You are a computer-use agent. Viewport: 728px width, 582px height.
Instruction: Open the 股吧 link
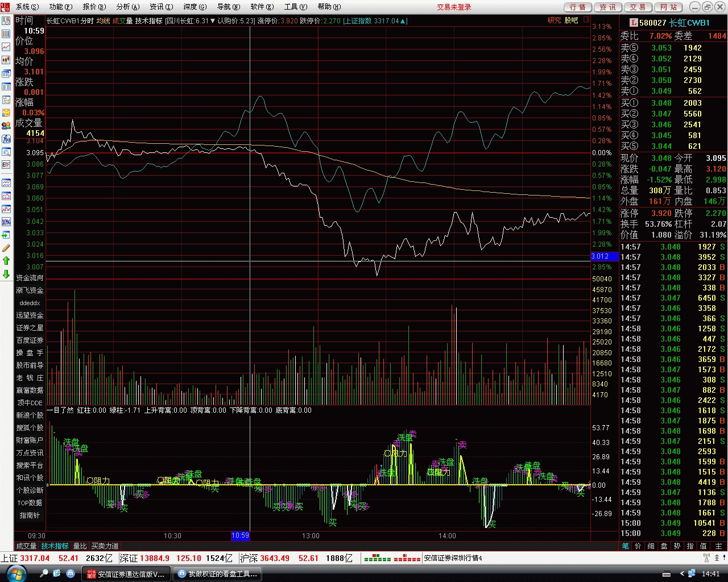tap(571, 20)
